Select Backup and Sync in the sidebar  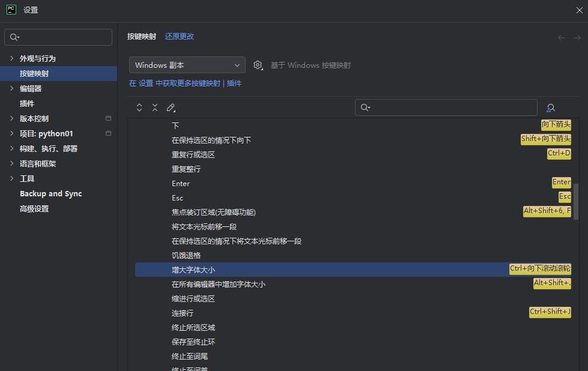50,193
